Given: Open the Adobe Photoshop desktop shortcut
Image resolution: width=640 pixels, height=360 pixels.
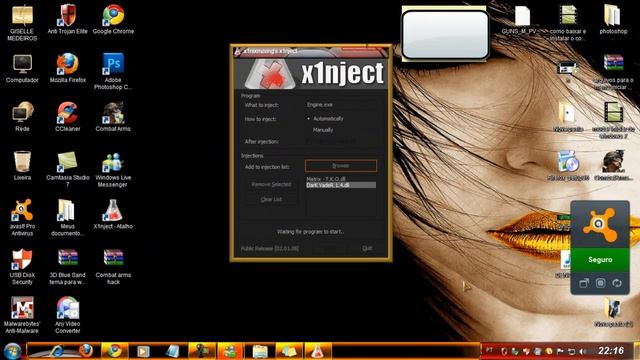Looking at the screenshot, I should [113, 71].
